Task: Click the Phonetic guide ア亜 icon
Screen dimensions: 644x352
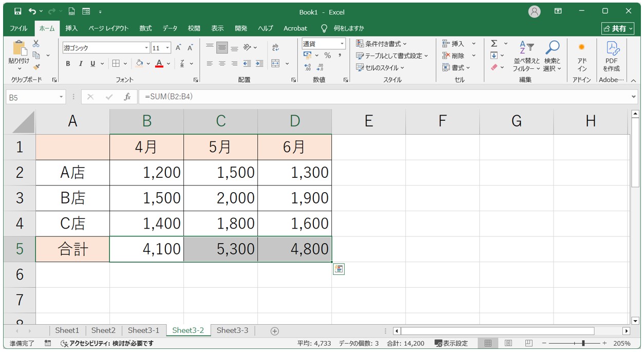Action: (182, 64)
